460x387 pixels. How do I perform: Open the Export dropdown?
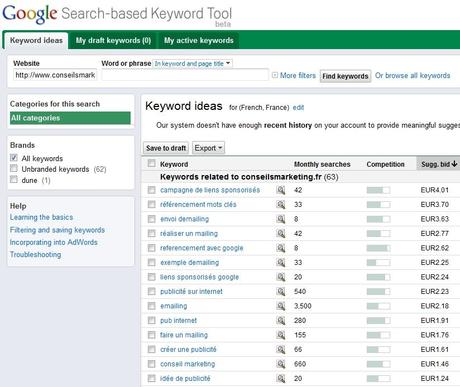pos(208,148)
